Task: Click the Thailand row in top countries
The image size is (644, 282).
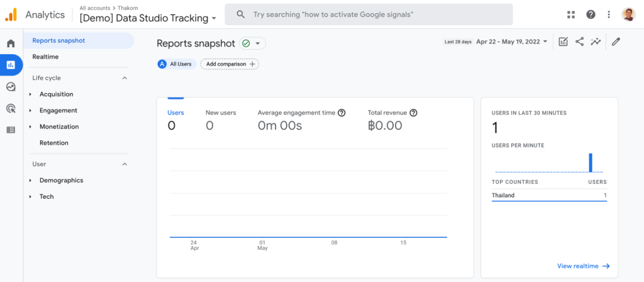Action: click(x=549, y=195)
